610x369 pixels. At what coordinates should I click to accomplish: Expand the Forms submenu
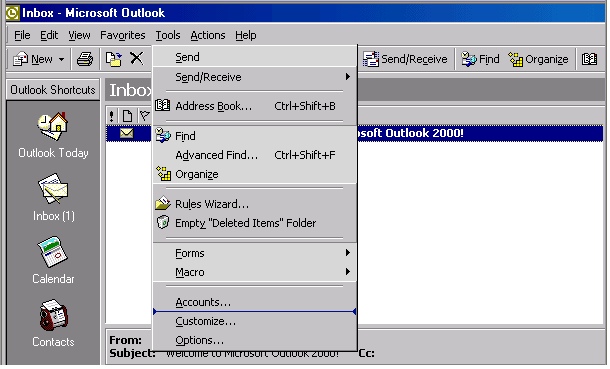(x=255, y=253)
